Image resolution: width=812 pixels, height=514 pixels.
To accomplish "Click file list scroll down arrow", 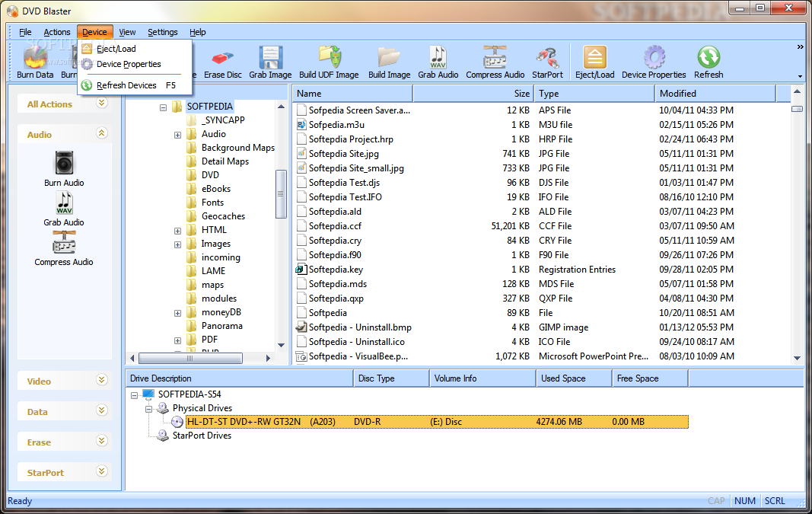I will tap(797, 358).
